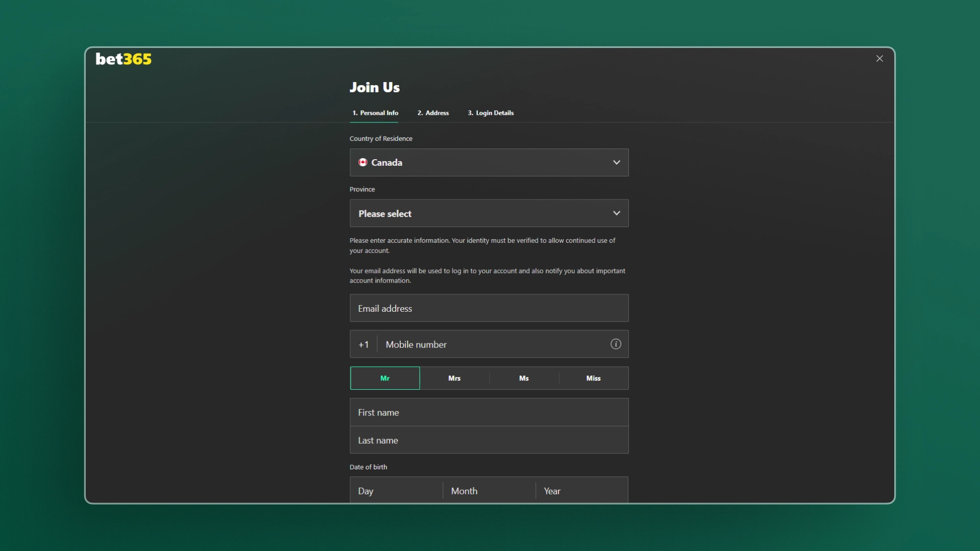
Task: Click the Join Us heading
Action: tap(375, 87)
